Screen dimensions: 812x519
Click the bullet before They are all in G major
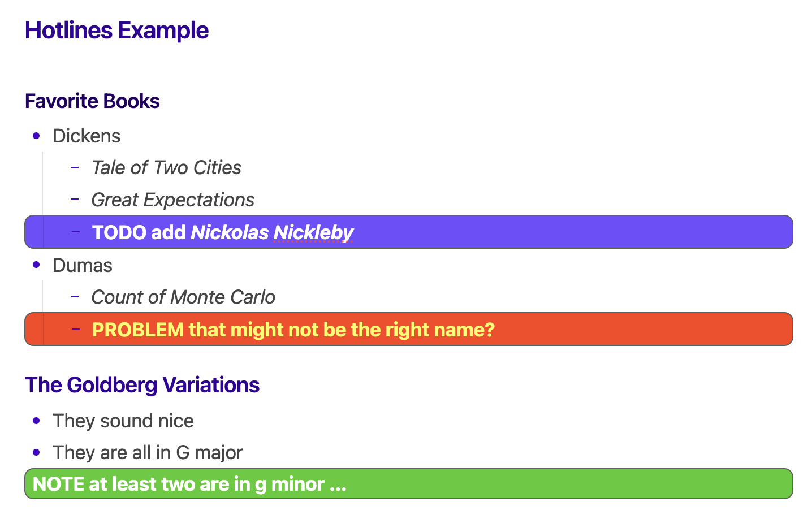click(x=37, y=452)
